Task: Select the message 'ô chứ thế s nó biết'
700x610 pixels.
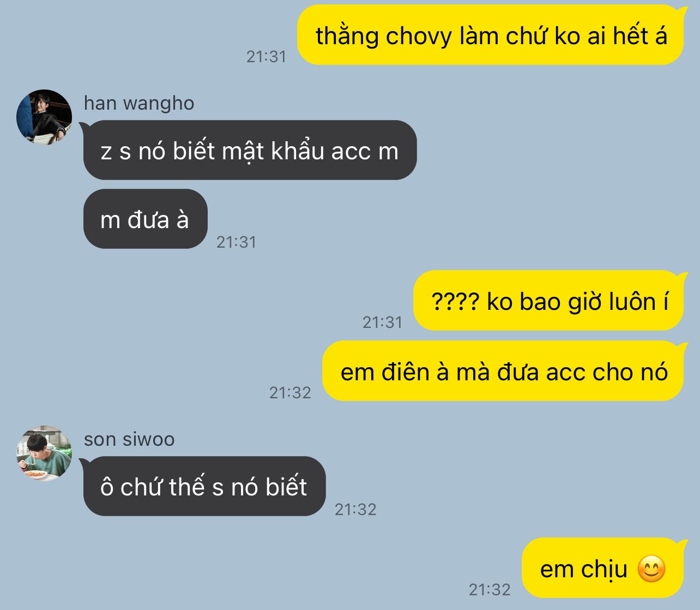Action: (x=204, y=486)
